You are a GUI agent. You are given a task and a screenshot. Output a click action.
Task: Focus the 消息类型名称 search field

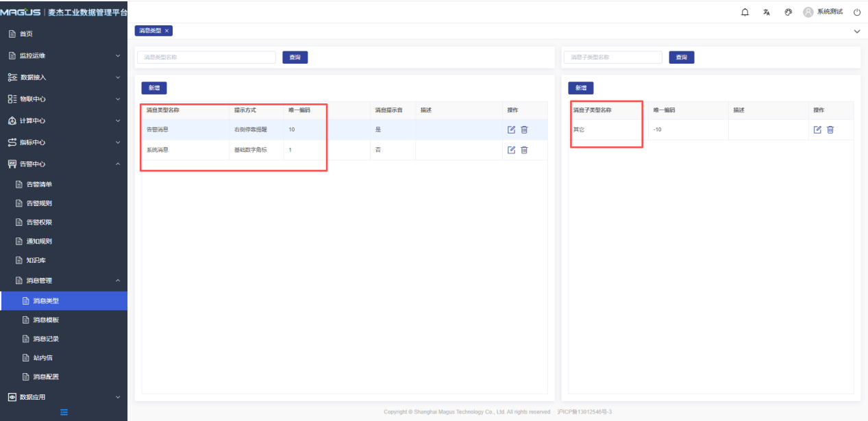(206, 58)
